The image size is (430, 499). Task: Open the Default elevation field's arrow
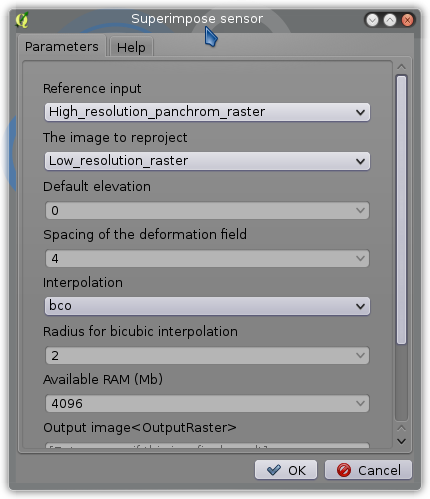[360, 210]
